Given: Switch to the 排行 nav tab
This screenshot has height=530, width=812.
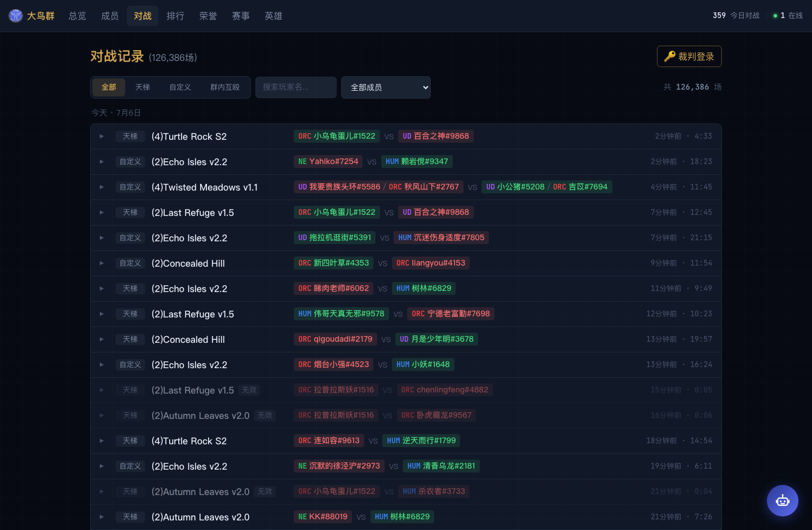Looking at the screenshot, I should [x=175, y=16].
